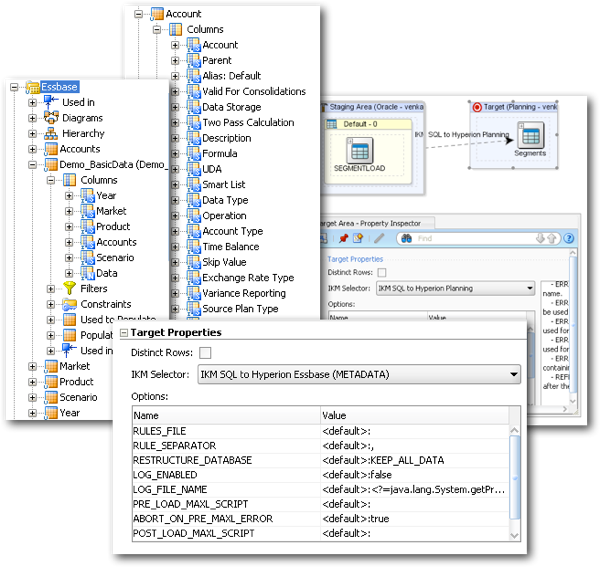Click the Demo_BasicData datastore icon
Viewport: 600px width, 567px height.
pyautogui.click(x=51, y=165)
